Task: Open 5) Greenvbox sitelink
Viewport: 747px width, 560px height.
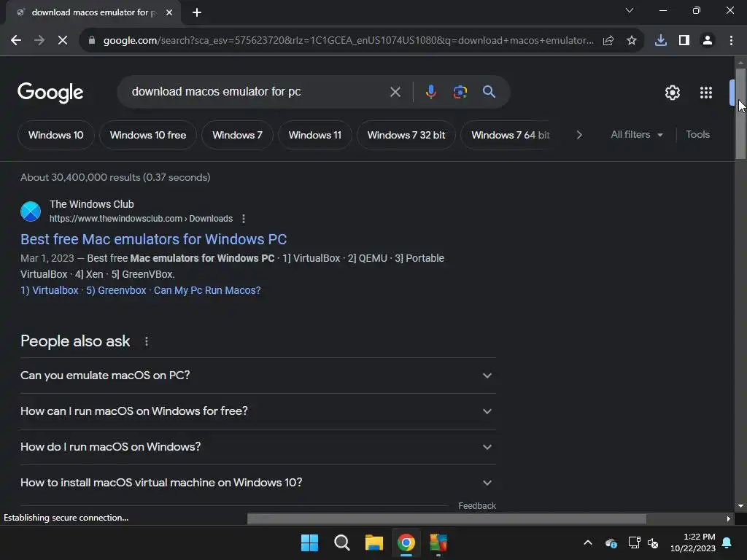Action: click(116, 290)
